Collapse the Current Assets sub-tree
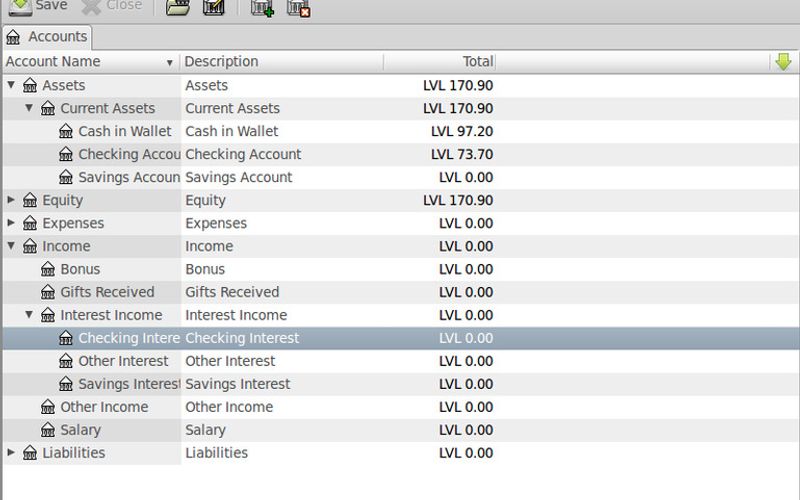Image resolution: width=800 pixels, height=500 pixels. point(29,108)
